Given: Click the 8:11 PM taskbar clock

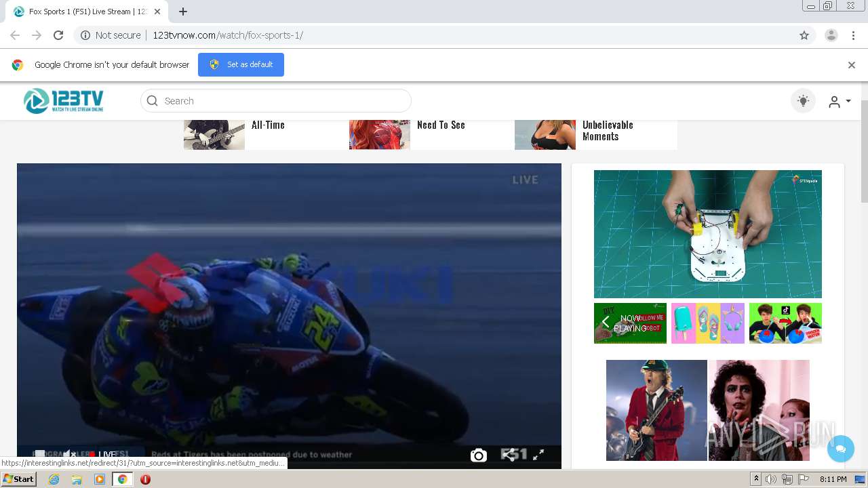Looking at the screenshot, I should click(x=833, y=479).
